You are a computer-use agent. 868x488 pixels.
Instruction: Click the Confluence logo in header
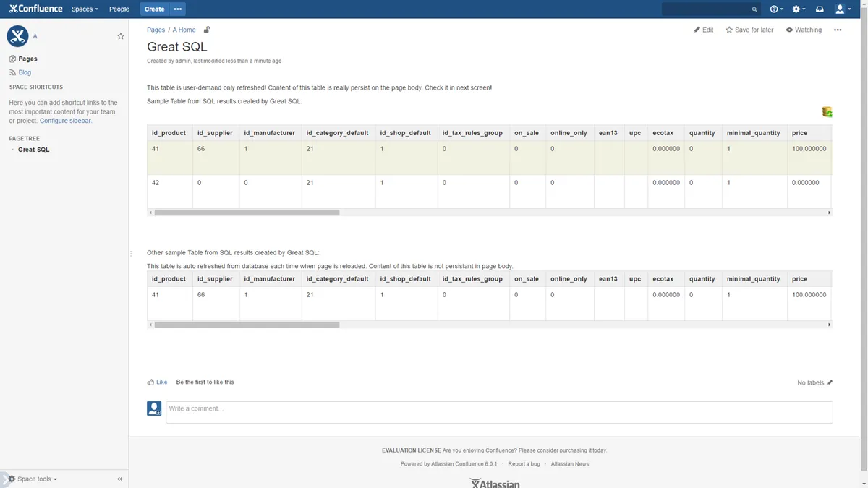click(x=35, y=9)
